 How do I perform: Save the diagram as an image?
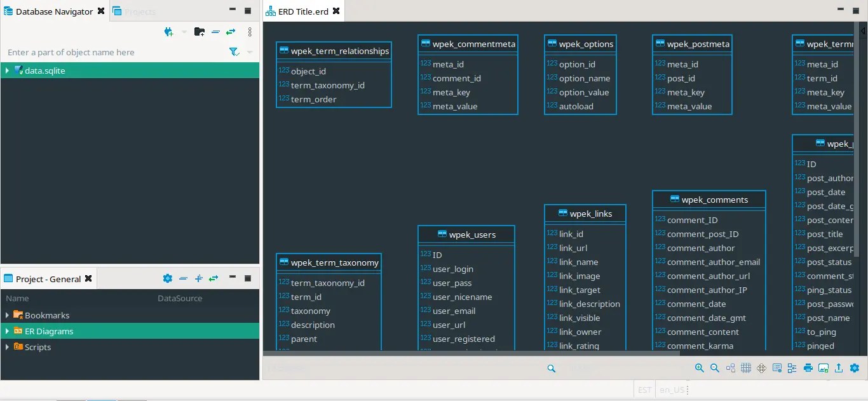coord(823,368)
